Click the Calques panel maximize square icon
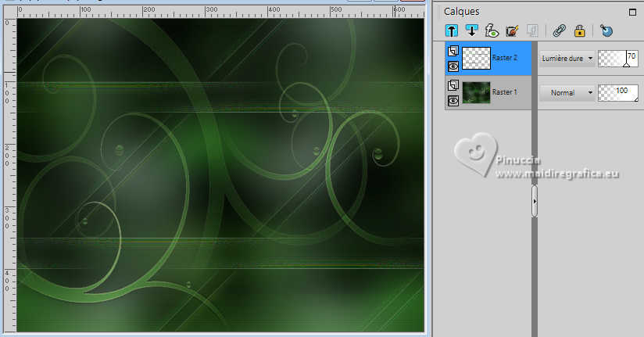The height and width of the screenshot is (337, 644). click(x=632, y=12)
